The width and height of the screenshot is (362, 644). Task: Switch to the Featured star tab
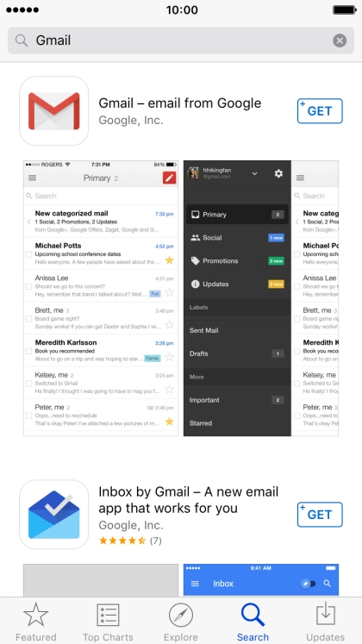(x=35, y=622)
